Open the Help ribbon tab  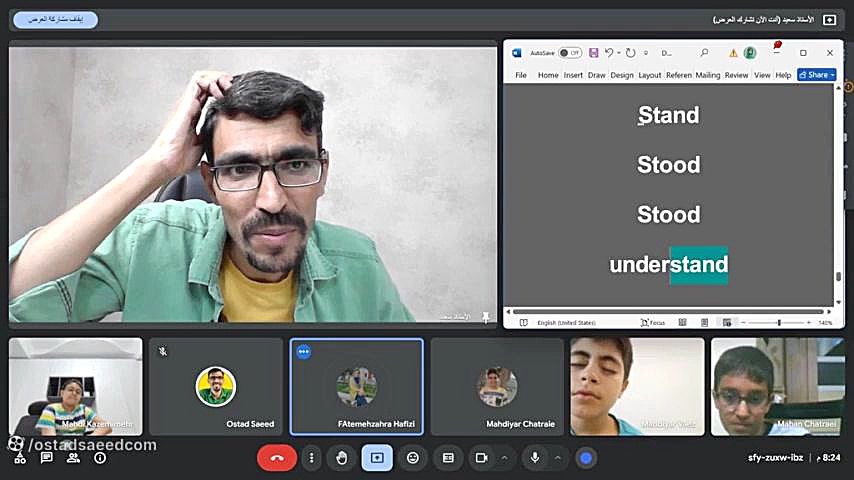783,75
